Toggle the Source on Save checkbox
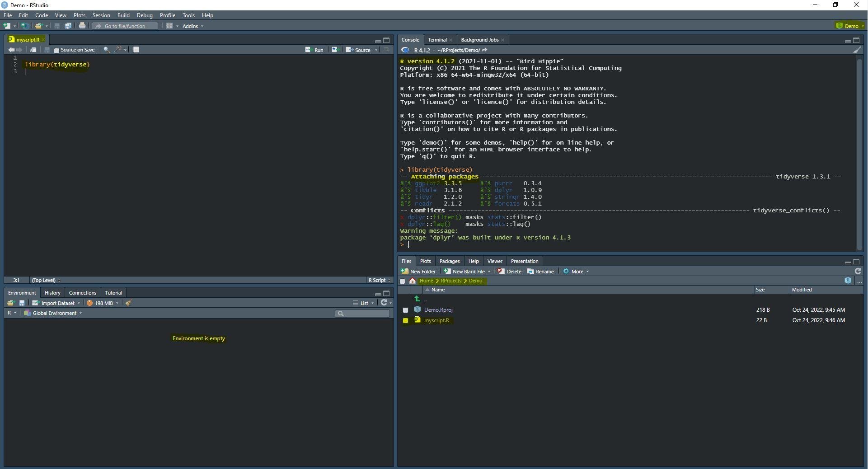This screenshot has width=868, height=469. 56,50
